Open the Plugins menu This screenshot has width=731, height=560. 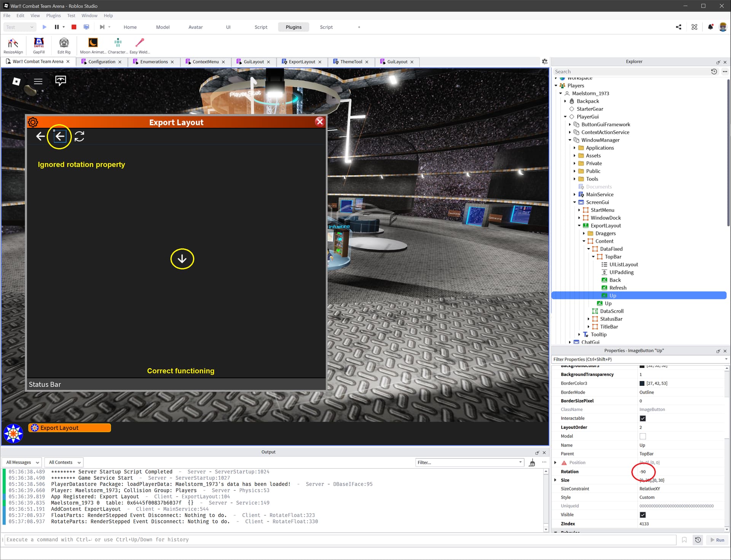click(53, 16)
